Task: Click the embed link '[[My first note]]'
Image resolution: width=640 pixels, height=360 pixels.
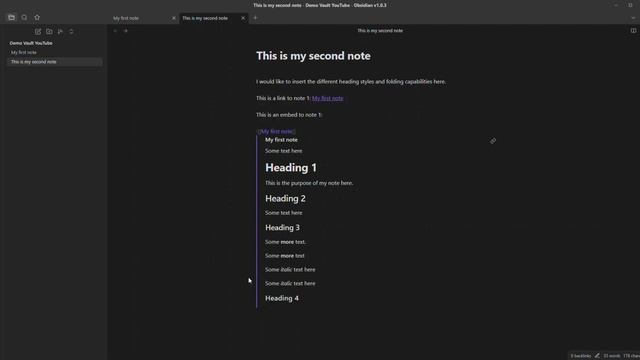Action: coord(276,131)
